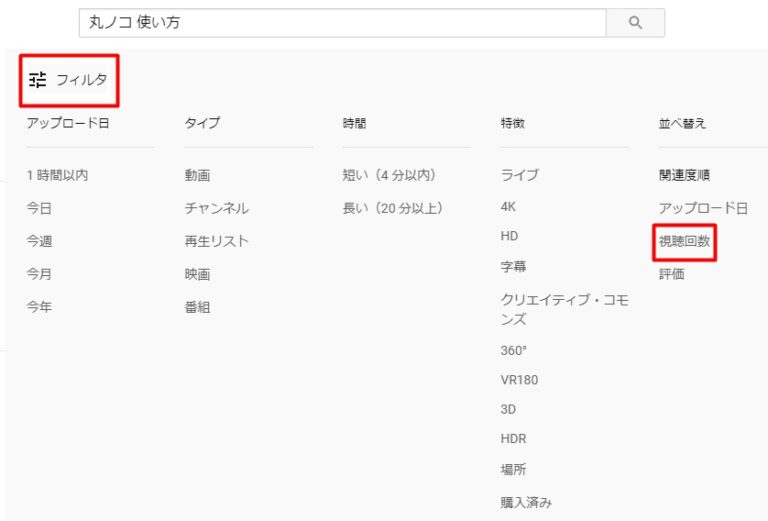Select the 字幕 subtitles filter

pos(513,267)
